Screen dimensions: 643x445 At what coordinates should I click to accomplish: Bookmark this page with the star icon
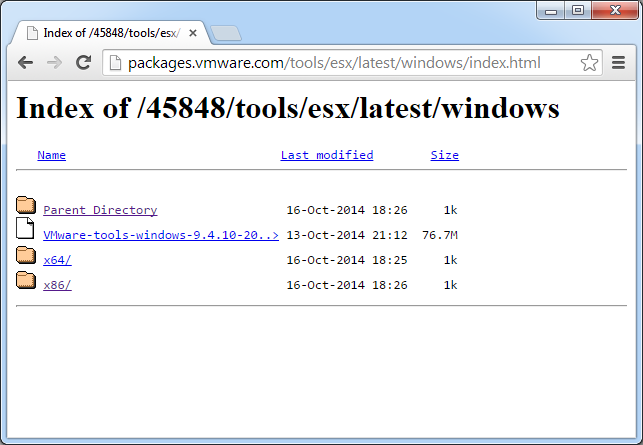589,63
